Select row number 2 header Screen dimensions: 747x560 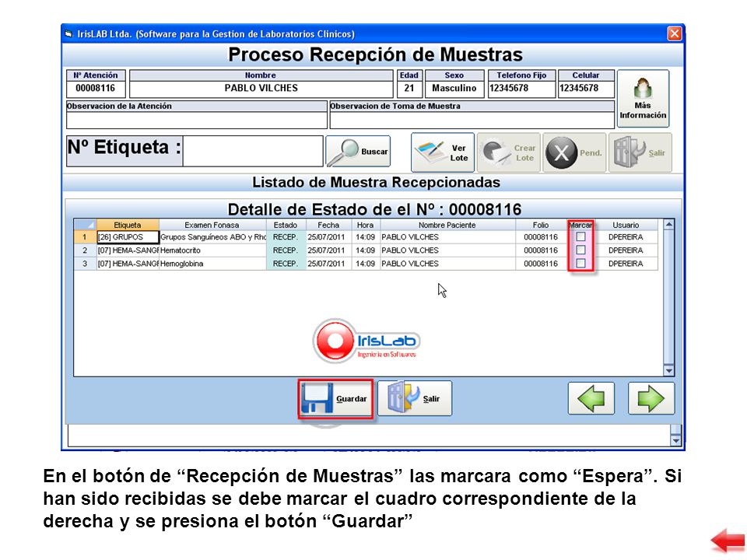(85, 250)
